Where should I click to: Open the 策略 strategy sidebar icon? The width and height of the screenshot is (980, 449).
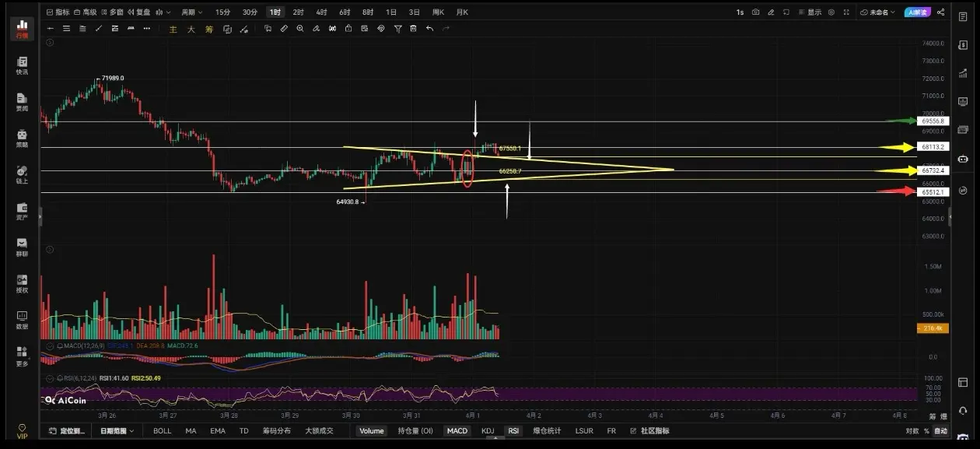coord(22,139)
